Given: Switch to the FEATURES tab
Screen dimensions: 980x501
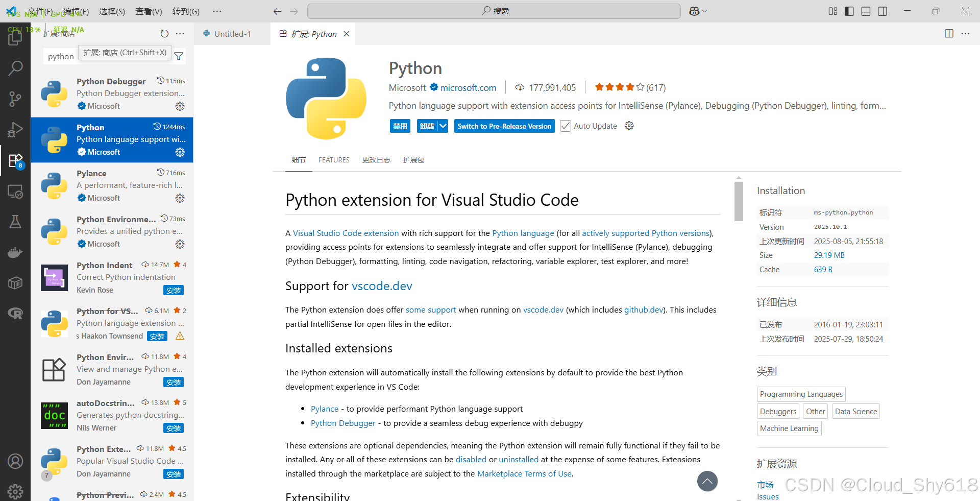Looking at the screenshot, I should coord(334,160).
